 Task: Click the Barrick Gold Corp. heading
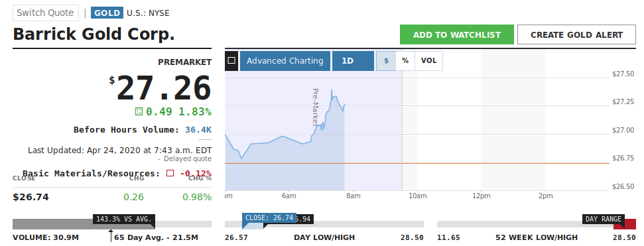94,34
